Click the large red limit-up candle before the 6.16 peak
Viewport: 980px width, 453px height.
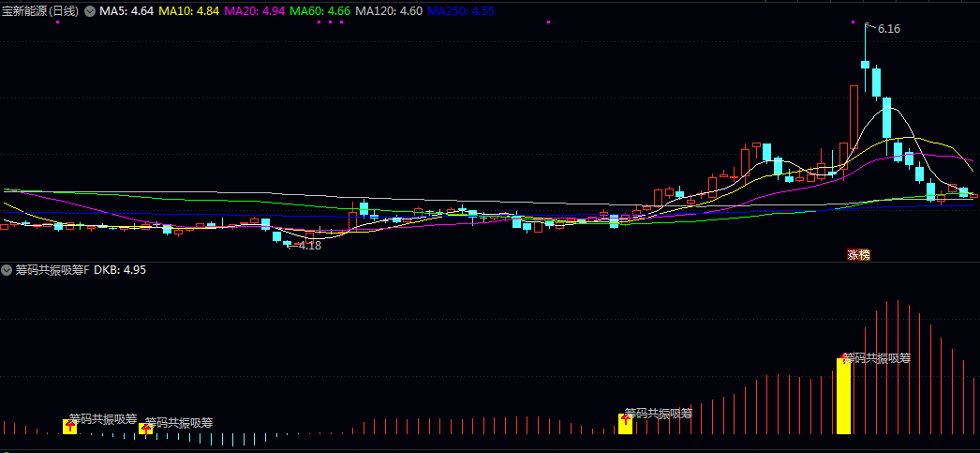pyautogui.click(x=854, y=123)
